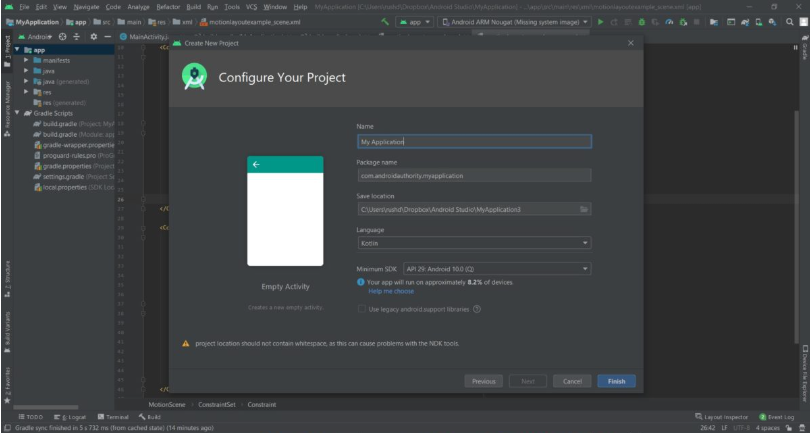
Task: Enable Use legacy android.support libraries checkbox
Action: [x=362, y=309]
